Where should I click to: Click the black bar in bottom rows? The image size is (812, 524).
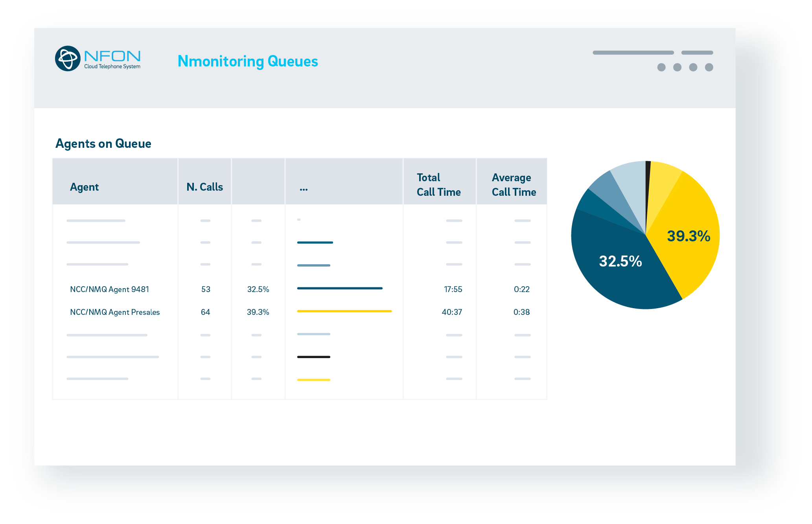point(313,357)
